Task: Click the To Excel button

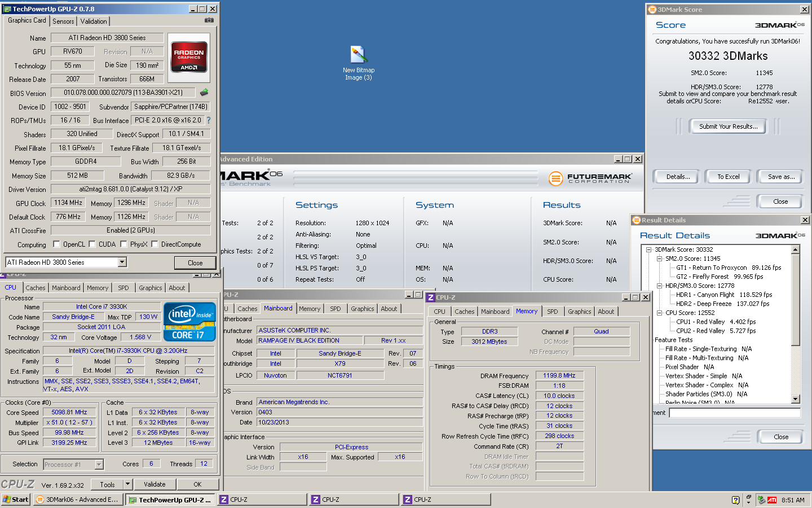Action: pos(728,177)
